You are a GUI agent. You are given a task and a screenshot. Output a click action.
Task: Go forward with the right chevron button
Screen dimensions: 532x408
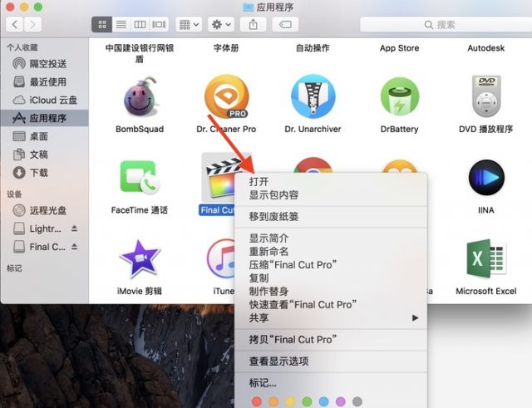click(x=32, y=24)
